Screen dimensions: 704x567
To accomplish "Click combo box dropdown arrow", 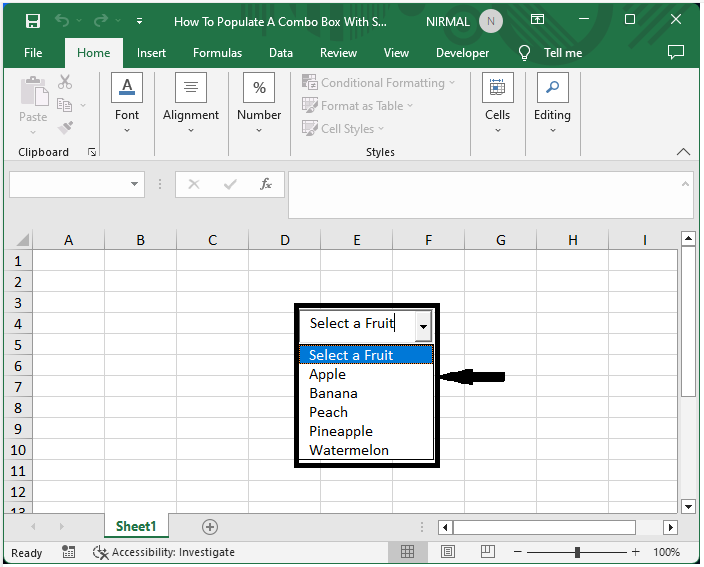I will (x=423, y=326).
